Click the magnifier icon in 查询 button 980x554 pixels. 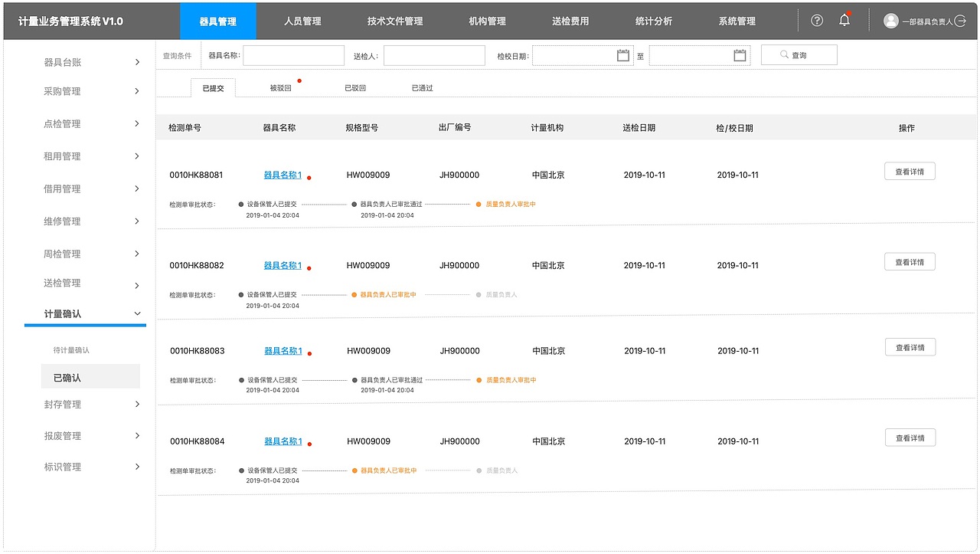pos(785,55)
